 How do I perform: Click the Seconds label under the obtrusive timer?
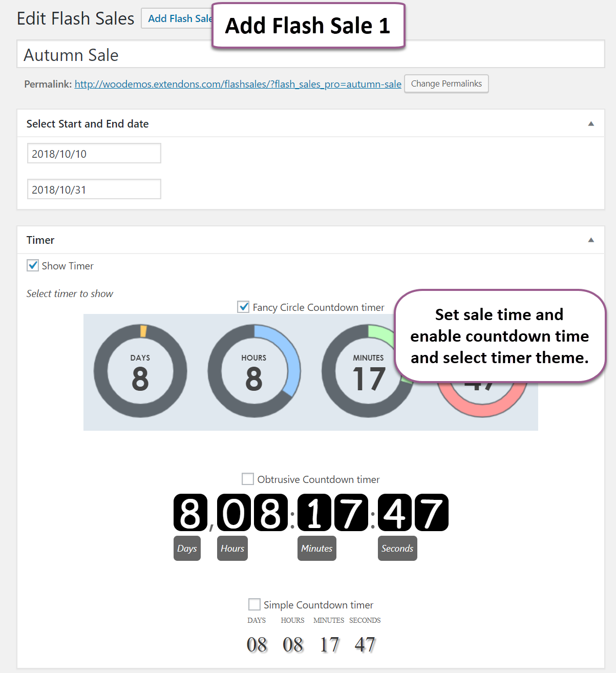(397, 548)
